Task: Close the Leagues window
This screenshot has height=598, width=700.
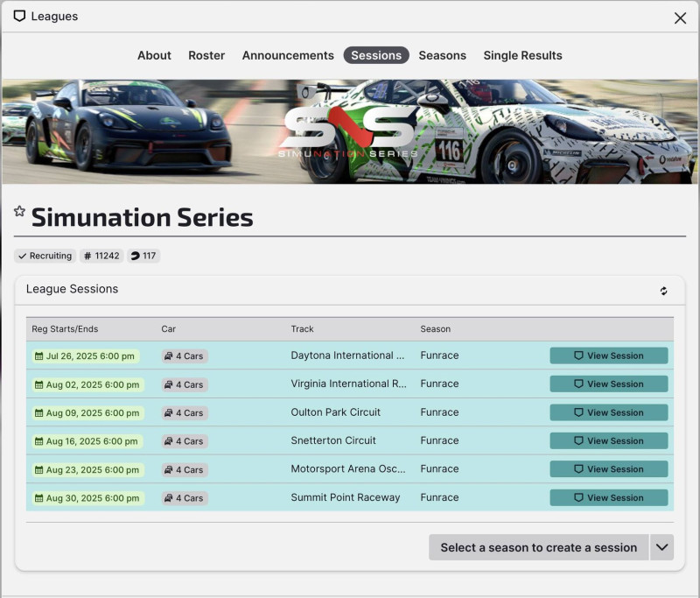Action: coord(680,18)
